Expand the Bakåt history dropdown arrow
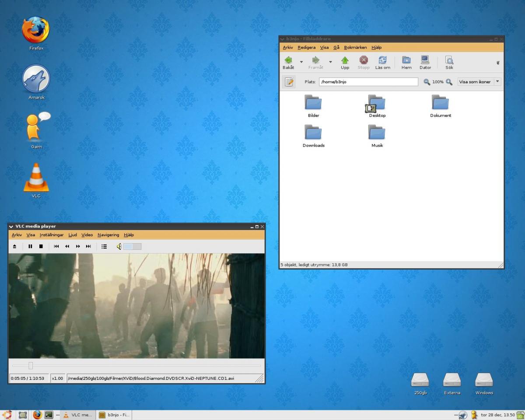The height and width of the screenshot is (420, 525). (301, 62)
